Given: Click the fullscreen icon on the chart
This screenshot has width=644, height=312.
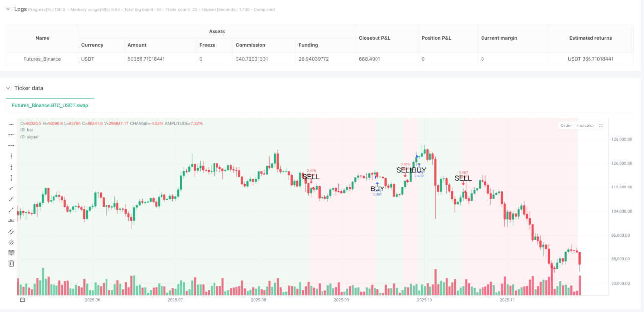Looking at the screenshot, I should tap(601, 125).
